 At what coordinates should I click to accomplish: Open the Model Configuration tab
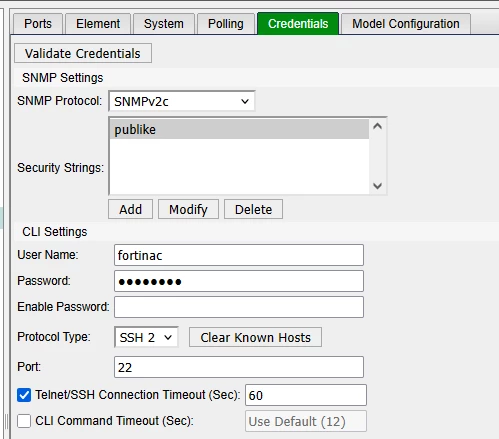406,24
